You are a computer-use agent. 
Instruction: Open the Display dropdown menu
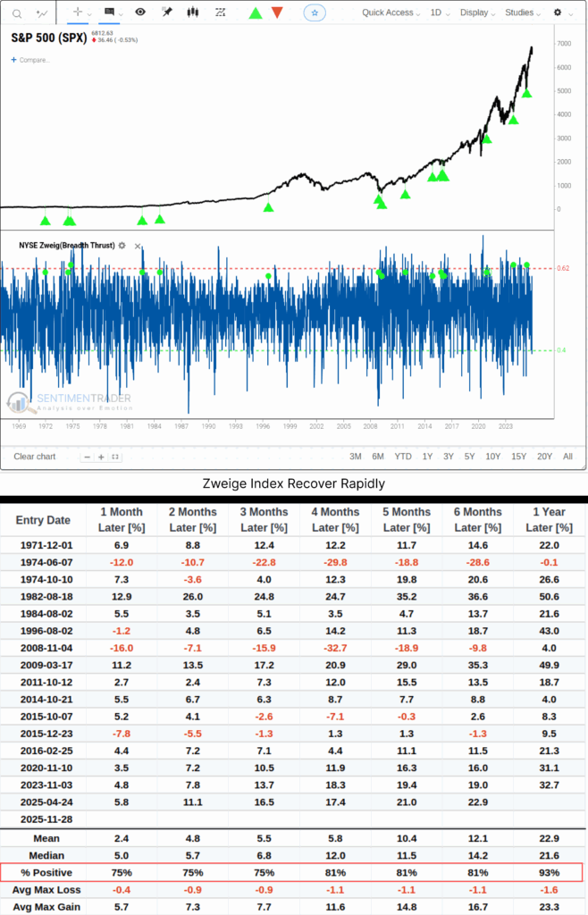click(477, 13)
